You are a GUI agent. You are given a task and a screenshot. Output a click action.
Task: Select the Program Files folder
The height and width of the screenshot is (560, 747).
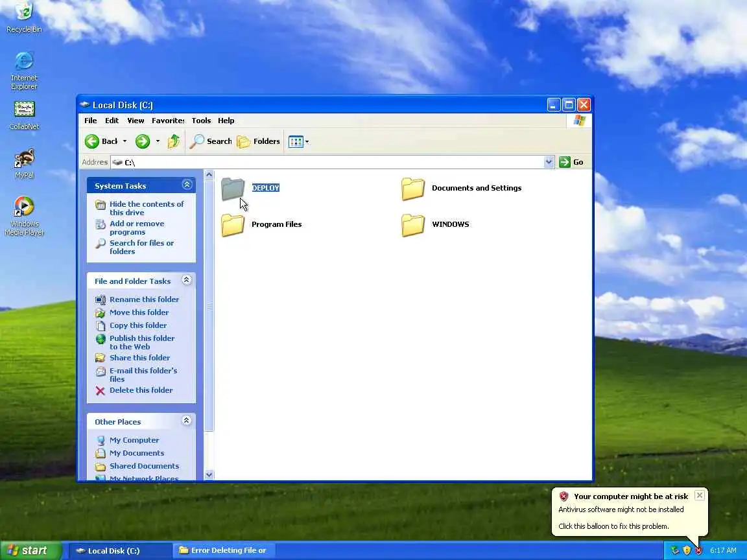(261, 225)
